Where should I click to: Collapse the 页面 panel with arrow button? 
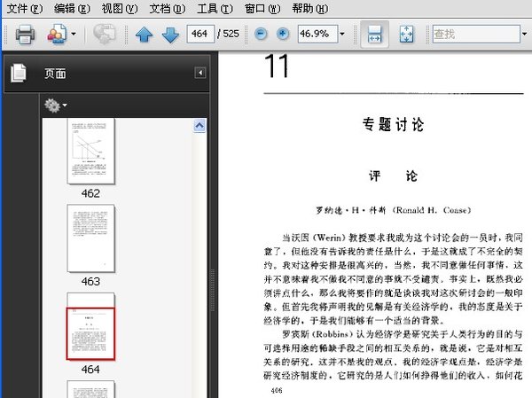pos(200,73)
